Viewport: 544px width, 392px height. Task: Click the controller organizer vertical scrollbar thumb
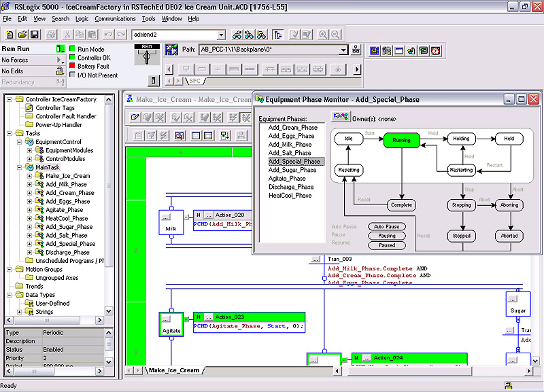[109, 185]
